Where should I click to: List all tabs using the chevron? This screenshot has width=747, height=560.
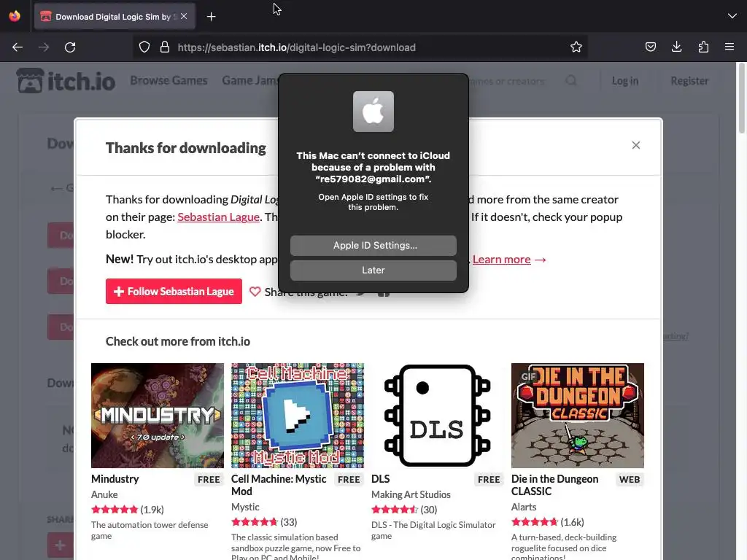tap(732, 16)
